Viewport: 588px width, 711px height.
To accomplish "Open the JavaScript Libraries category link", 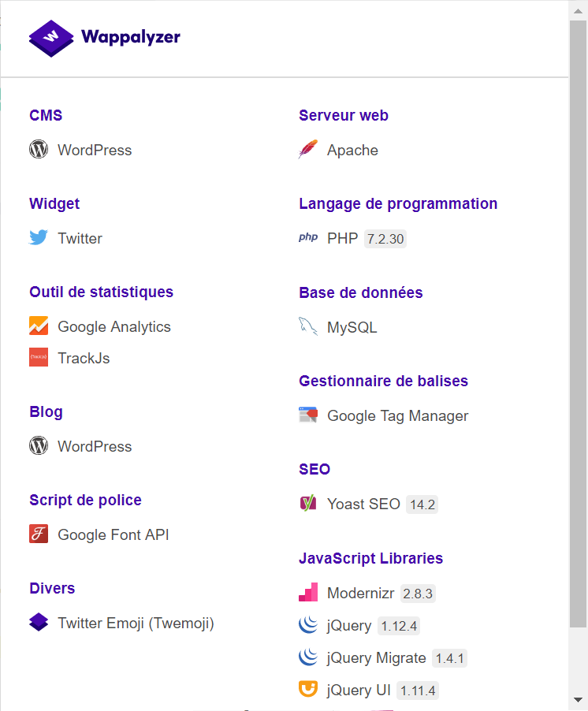I will pos(370,558).
